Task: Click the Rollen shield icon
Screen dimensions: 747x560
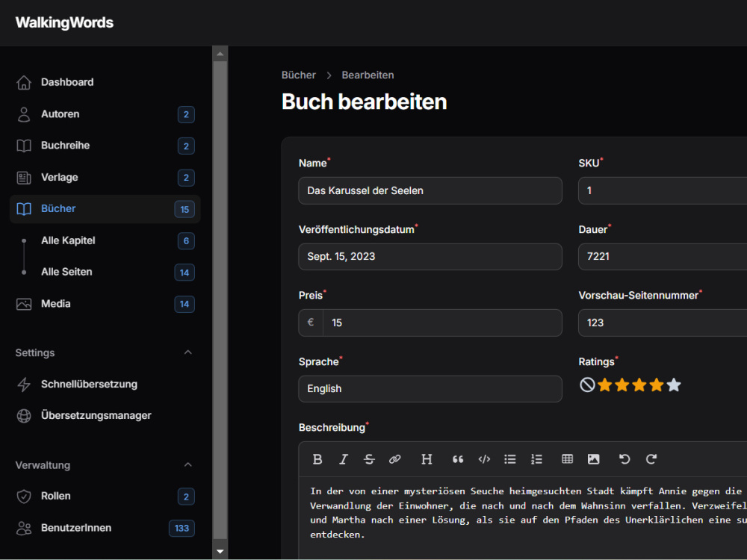Action: pos(24,497)
